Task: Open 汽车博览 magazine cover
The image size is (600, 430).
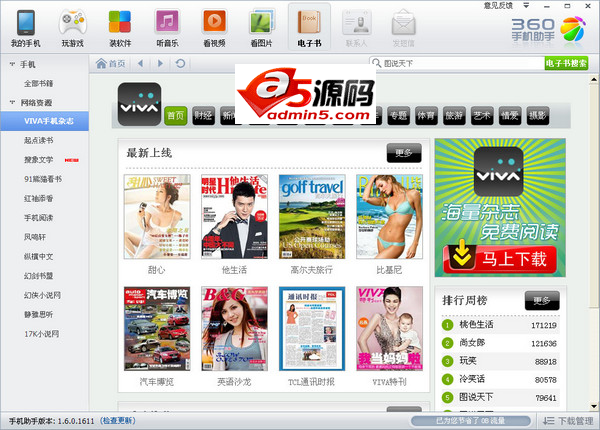Action: [x=157, y=329]
